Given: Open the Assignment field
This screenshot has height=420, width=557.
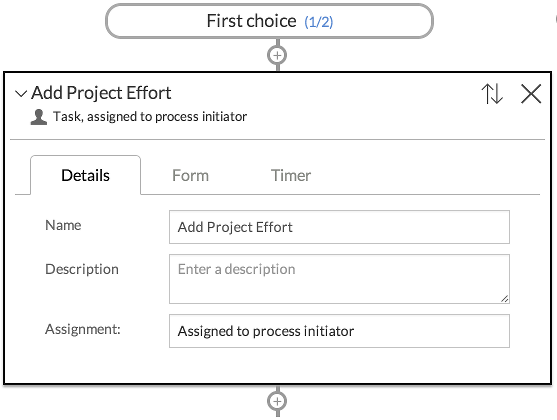Looking at the screenshot, I should point(339,331).
